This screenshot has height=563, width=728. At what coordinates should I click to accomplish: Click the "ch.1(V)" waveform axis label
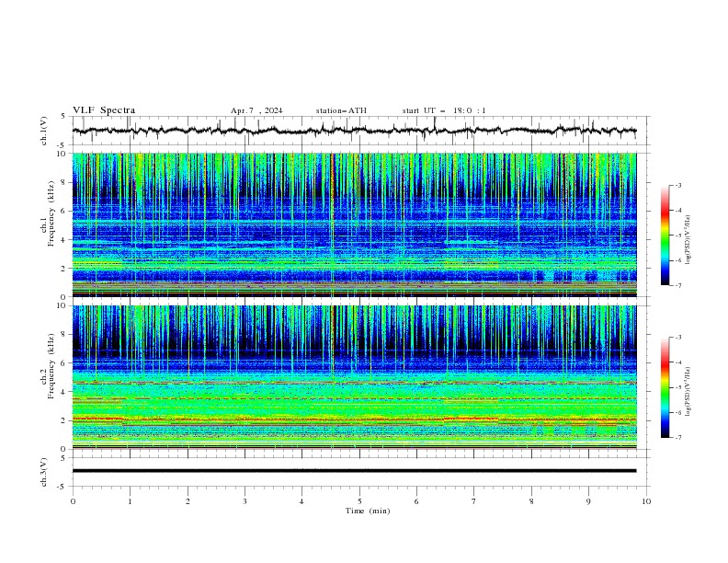[44, 131]
